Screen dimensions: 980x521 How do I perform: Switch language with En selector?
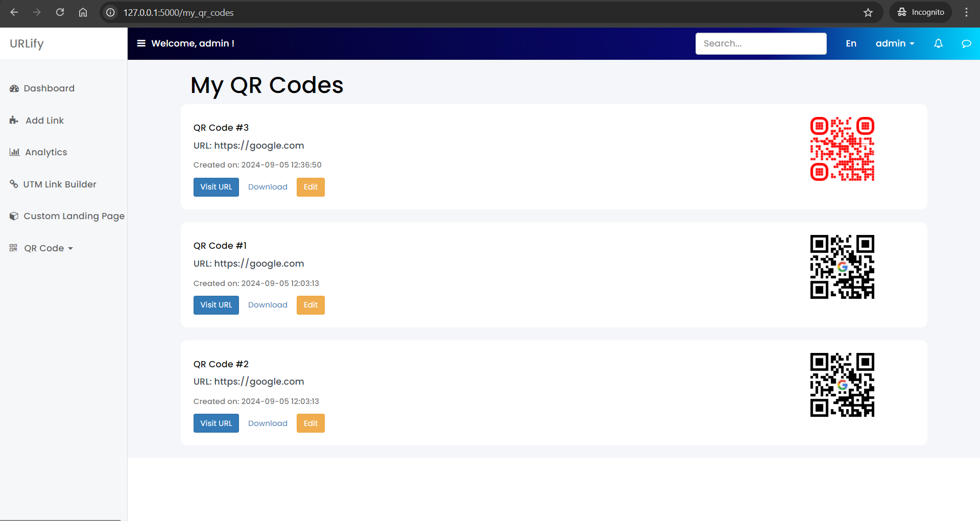coord(851,43)
